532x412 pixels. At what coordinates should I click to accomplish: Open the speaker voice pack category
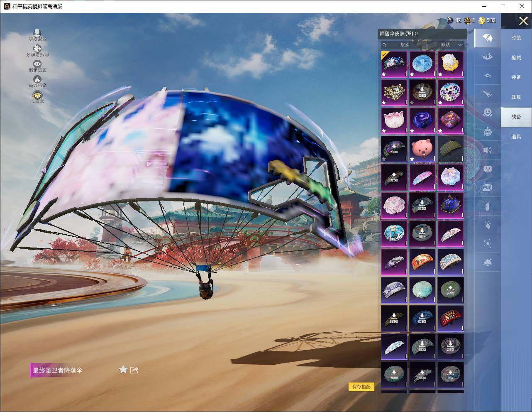click(488, 150)
